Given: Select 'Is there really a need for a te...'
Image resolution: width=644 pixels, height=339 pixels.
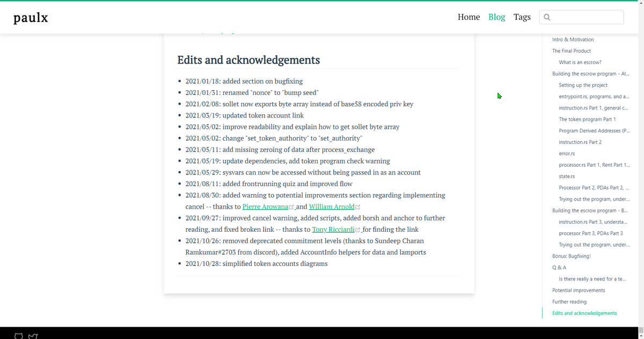Looking at the screenshot, I should (592, 279).
